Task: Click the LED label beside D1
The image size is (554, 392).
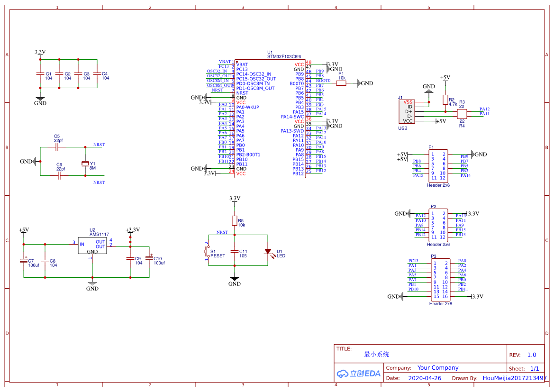Action: [281, 256]
